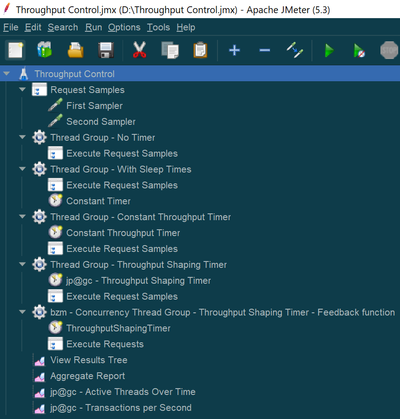Open the Run menu
This screenshot has height=419, width=400.
click(x=94, y=27)
